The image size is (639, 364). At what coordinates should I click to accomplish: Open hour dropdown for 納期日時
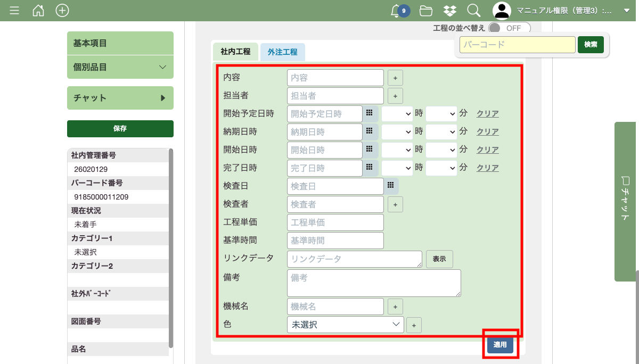(x=397, y=131)
